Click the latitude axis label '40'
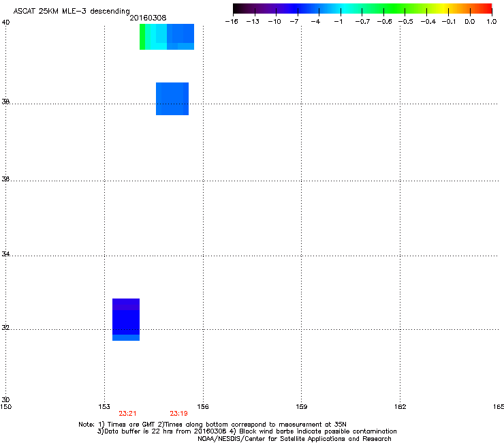504x443 pixels. point(5,22)
